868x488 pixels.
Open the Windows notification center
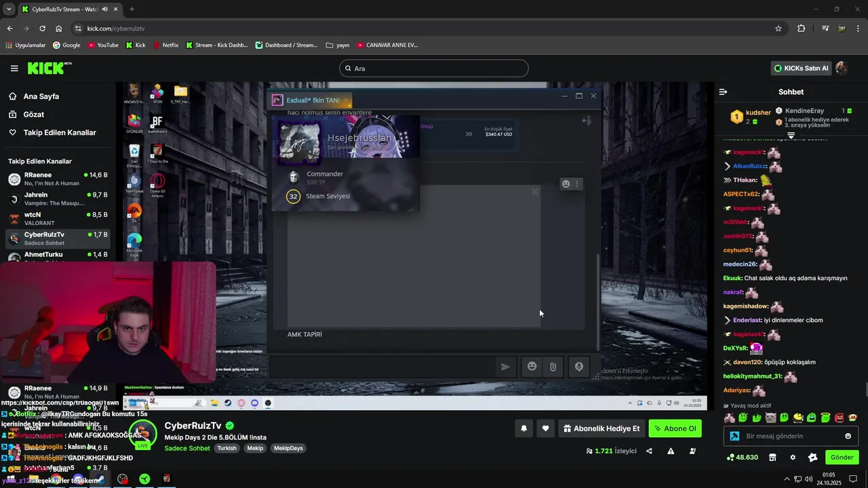coord(853,479)
